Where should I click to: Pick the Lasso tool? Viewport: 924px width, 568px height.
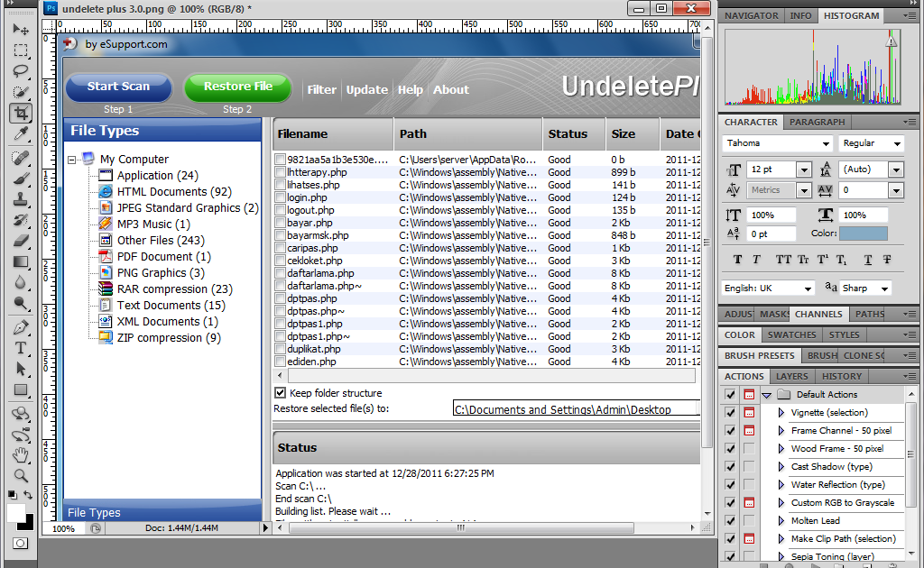[x=21, y=71]
